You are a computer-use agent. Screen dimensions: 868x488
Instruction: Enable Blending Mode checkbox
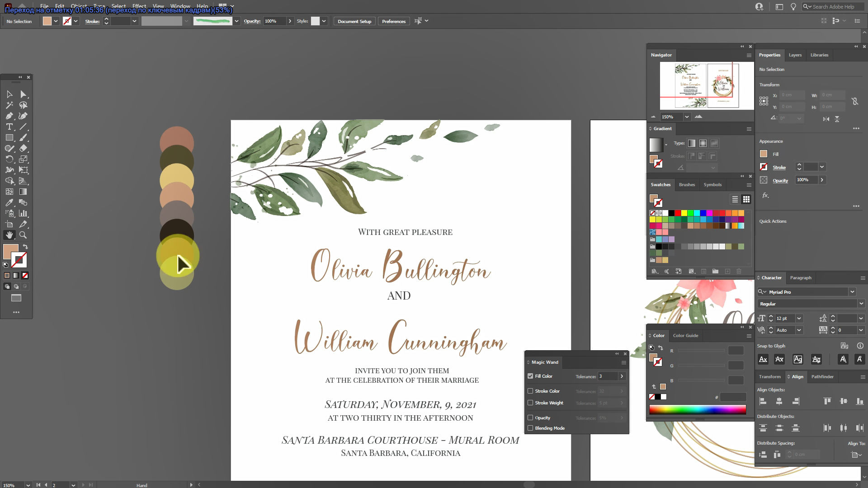coord(530,428)
